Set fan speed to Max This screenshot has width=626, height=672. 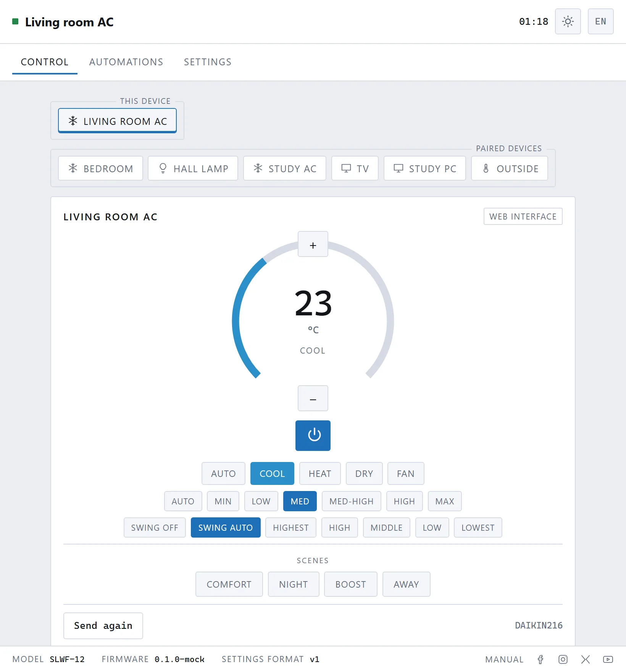(445, 501)
